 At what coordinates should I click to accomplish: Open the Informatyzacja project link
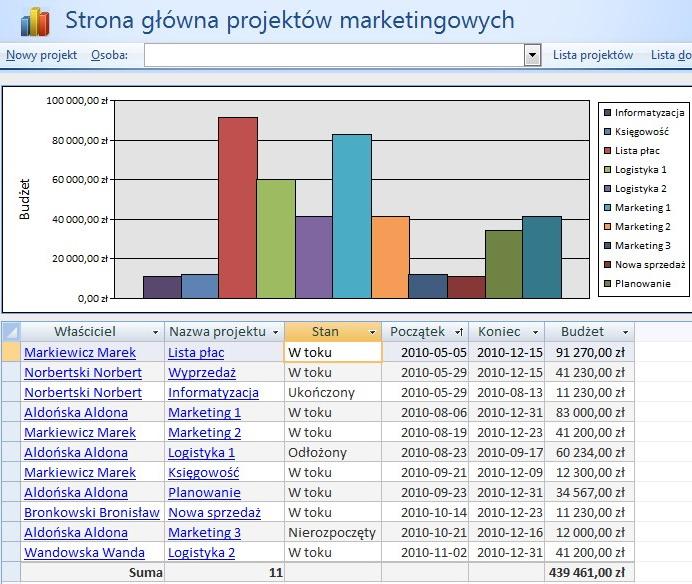(213, 392)
